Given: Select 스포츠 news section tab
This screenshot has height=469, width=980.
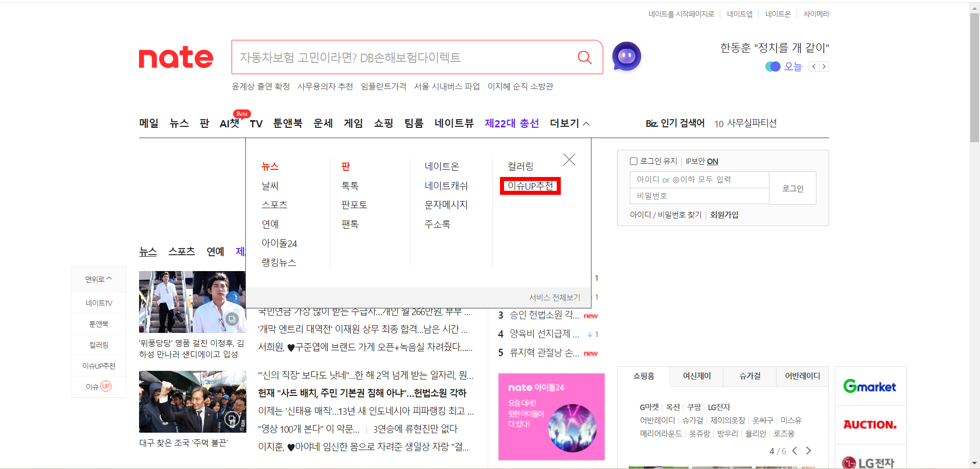Looking at the screenshot, I should (182, 252).
